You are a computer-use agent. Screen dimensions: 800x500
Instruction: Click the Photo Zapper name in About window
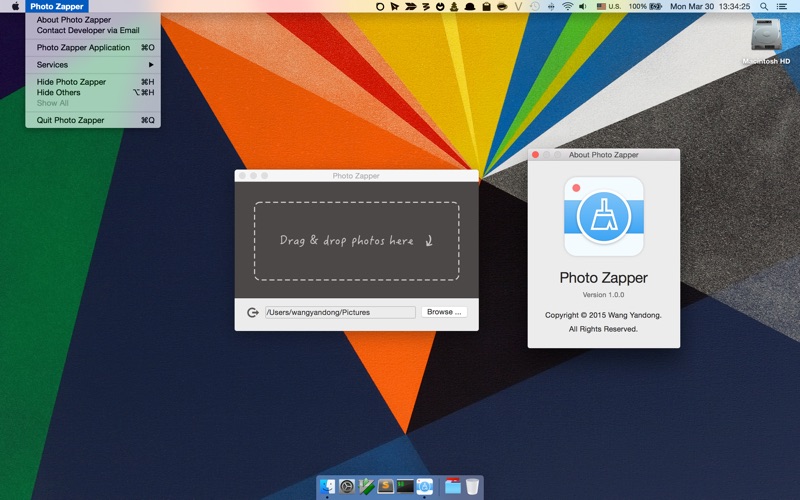604,278
